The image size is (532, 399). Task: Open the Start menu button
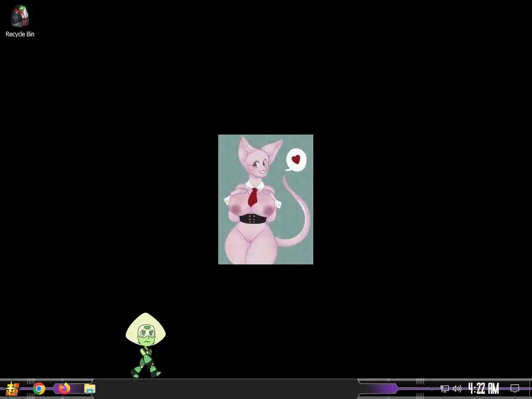[x=12, y=389]
